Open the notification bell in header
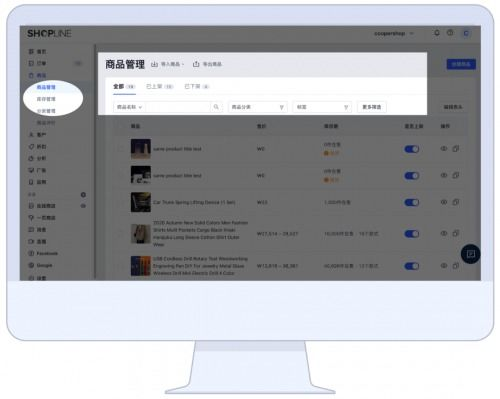Image resolution: width=500 pixels, height=399 pixels. pos(437,33)
